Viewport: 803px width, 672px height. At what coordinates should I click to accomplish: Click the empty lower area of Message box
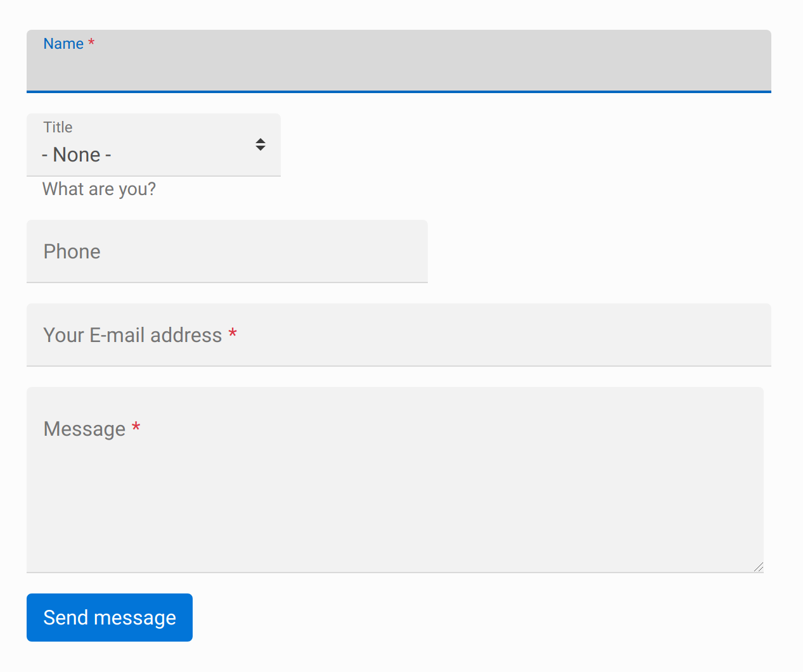[x=395, y=519]
